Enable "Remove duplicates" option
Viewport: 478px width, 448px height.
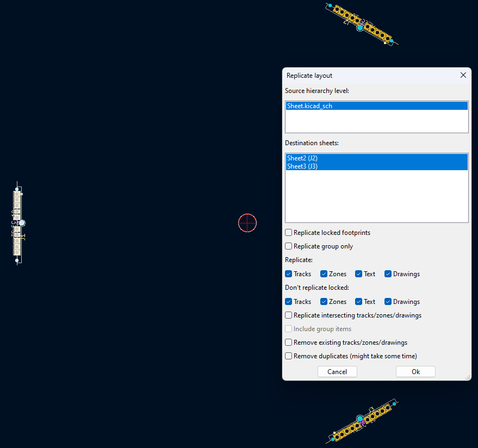click(x=288, y=356)
